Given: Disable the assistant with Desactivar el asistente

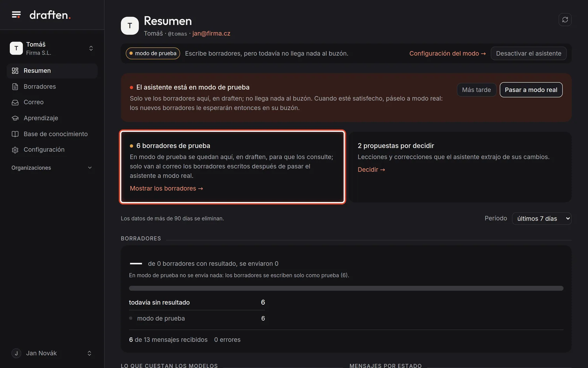Looking at the screenshot, I should click(x=528, y=53).
